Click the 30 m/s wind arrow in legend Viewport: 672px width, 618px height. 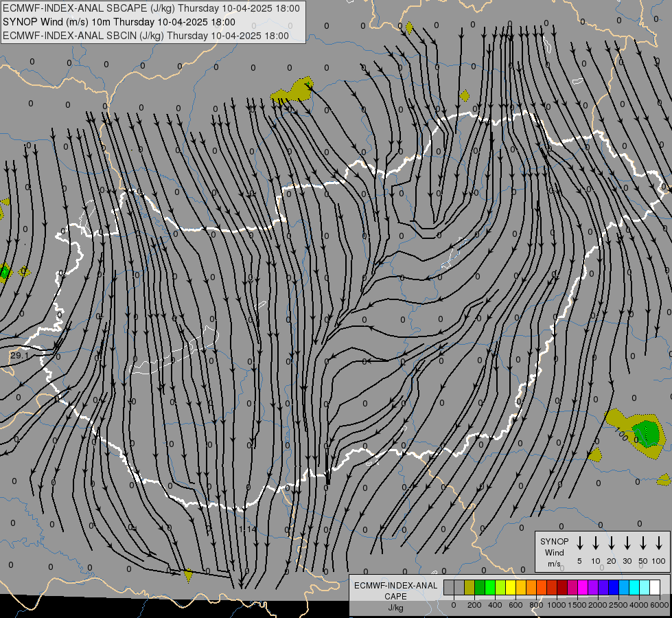(x=627, y=543)
